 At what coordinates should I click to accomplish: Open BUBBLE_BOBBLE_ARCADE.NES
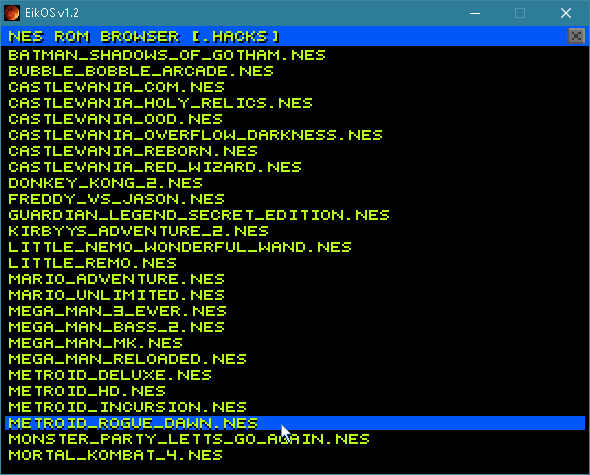pyautogui.click(x=141, y=71)
